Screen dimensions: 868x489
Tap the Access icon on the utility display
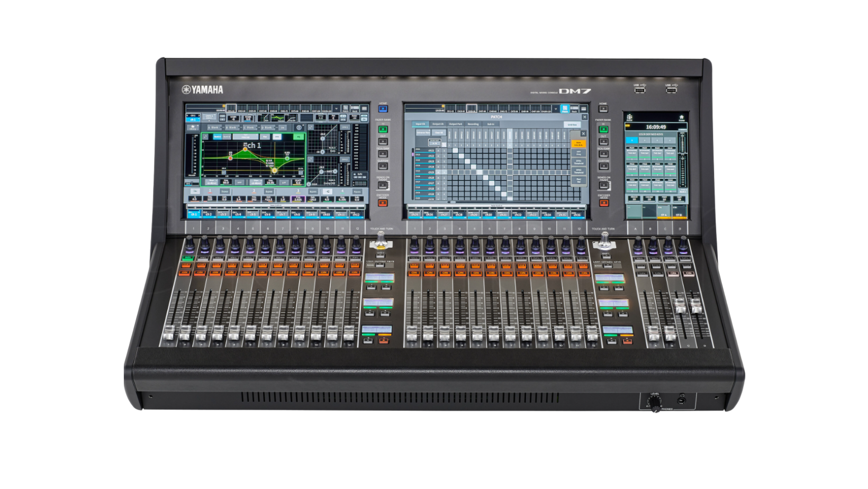[x=629, y=117]
